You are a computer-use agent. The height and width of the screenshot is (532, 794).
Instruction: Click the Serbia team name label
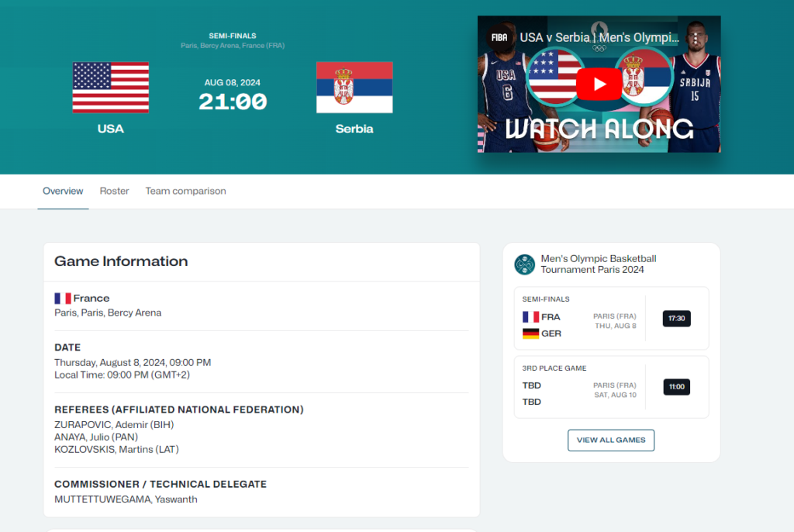[x=354, y=129]
